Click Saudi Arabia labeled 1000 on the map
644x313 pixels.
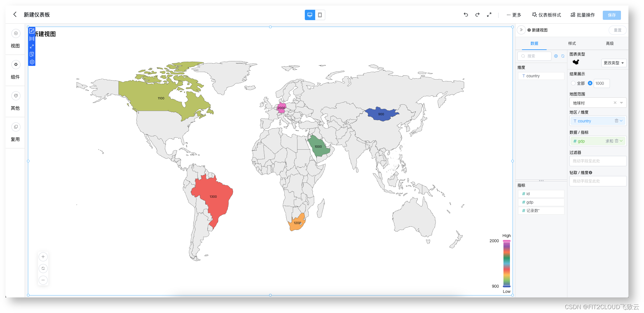(318, 146)
